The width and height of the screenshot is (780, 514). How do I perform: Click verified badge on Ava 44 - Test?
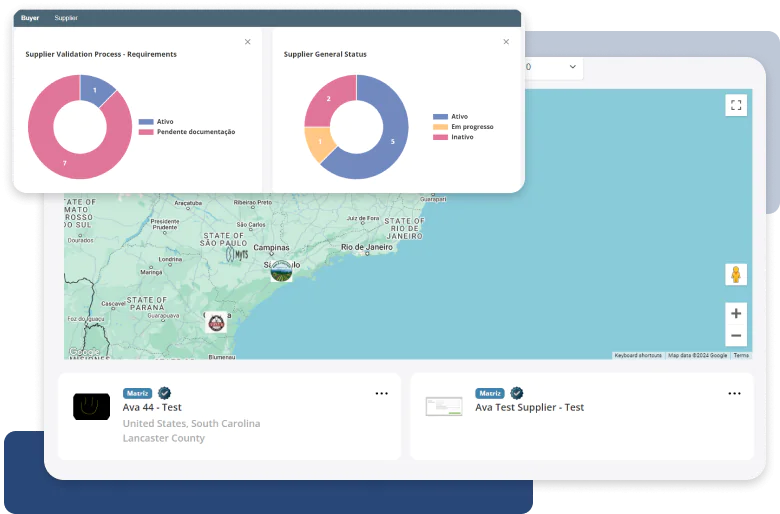(164, 393)
